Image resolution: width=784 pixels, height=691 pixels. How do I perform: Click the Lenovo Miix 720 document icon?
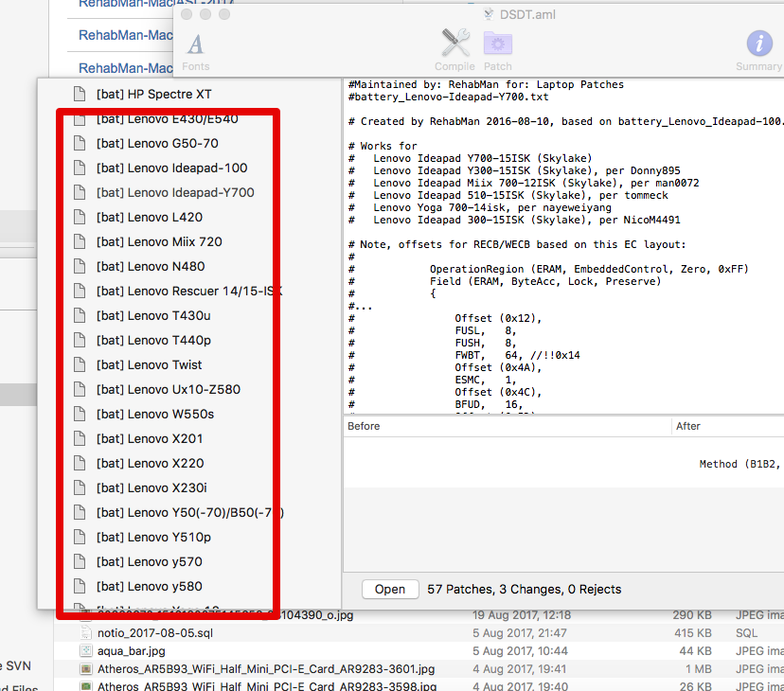(79, 242)
